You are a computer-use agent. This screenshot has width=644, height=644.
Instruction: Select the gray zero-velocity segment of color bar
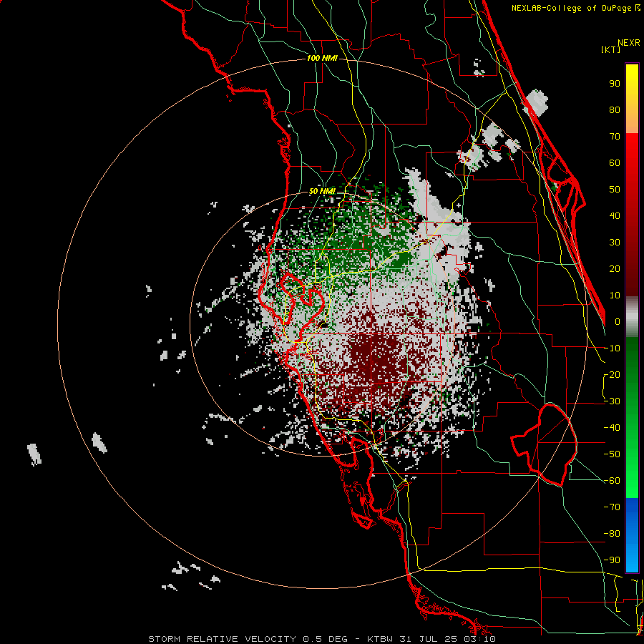pos(632,316)
